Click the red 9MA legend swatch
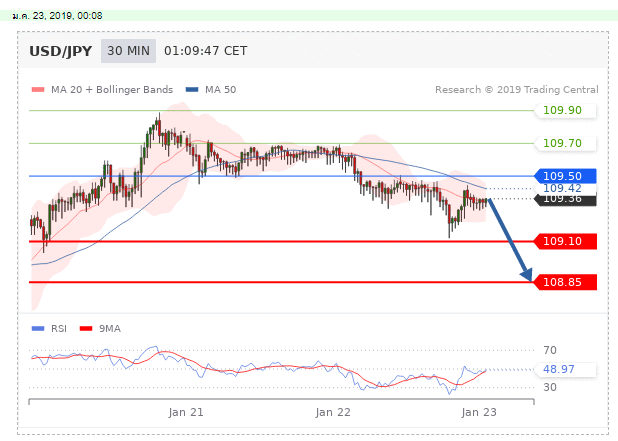Image resolution: width=618 pixels, height=441 pixels. pos(86,328)
